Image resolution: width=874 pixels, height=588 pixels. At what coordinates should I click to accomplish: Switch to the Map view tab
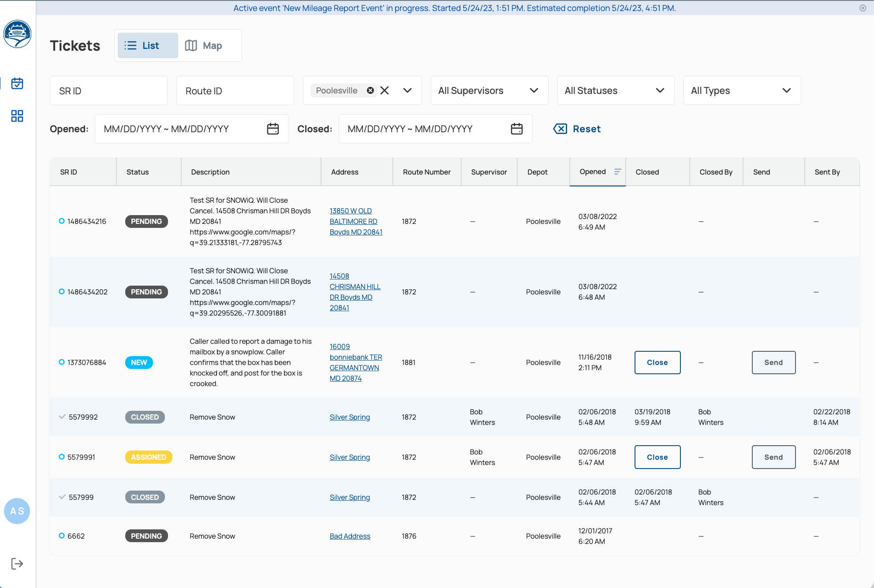tap(204, 45)
